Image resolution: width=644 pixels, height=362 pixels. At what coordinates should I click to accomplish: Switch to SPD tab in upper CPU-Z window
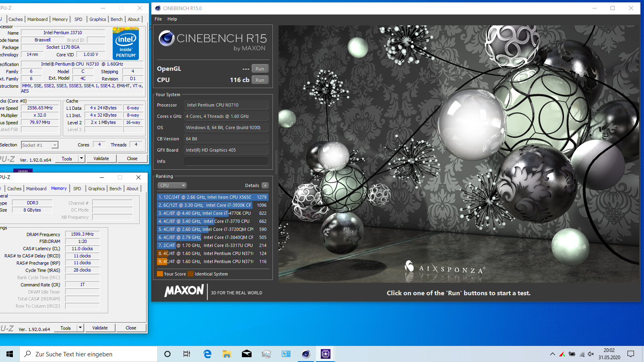pos(78,19)
